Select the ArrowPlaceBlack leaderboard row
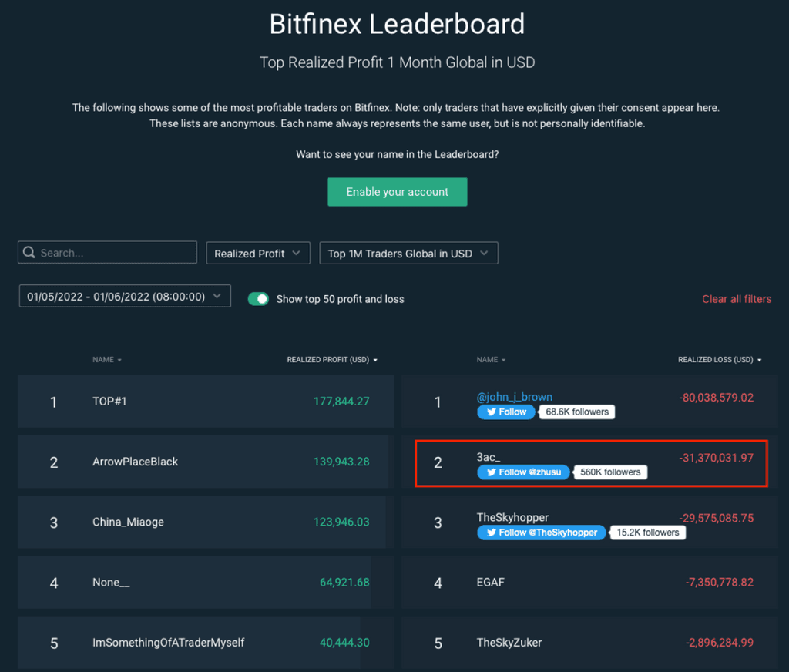 (x=205, y=462)
